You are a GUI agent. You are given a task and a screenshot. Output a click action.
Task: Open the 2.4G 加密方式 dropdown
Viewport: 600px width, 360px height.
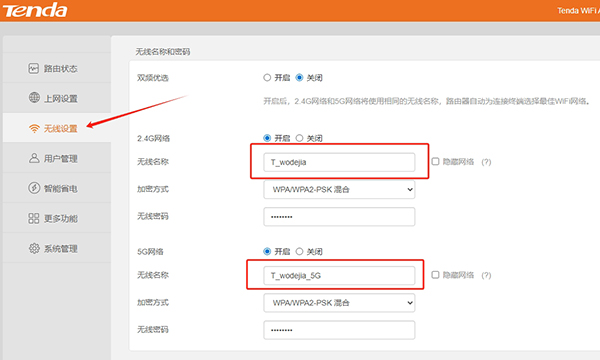(339, 189)
